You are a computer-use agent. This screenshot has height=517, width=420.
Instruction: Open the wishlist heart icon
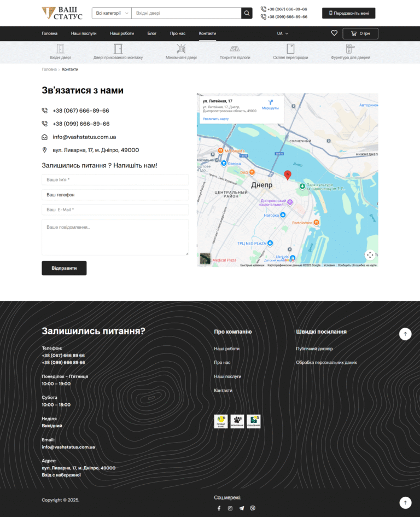tap(334, 33)
